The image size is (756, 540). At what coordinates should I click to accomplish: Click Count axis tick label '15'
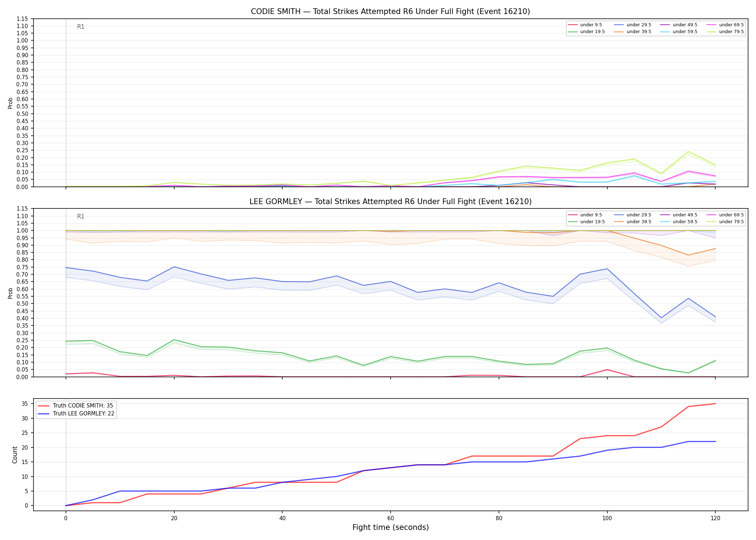tap(25, 462)
